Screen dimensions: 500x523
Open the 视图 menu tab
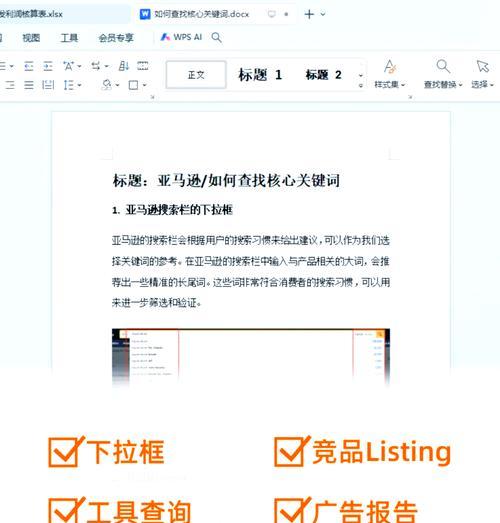pos(31,38)
